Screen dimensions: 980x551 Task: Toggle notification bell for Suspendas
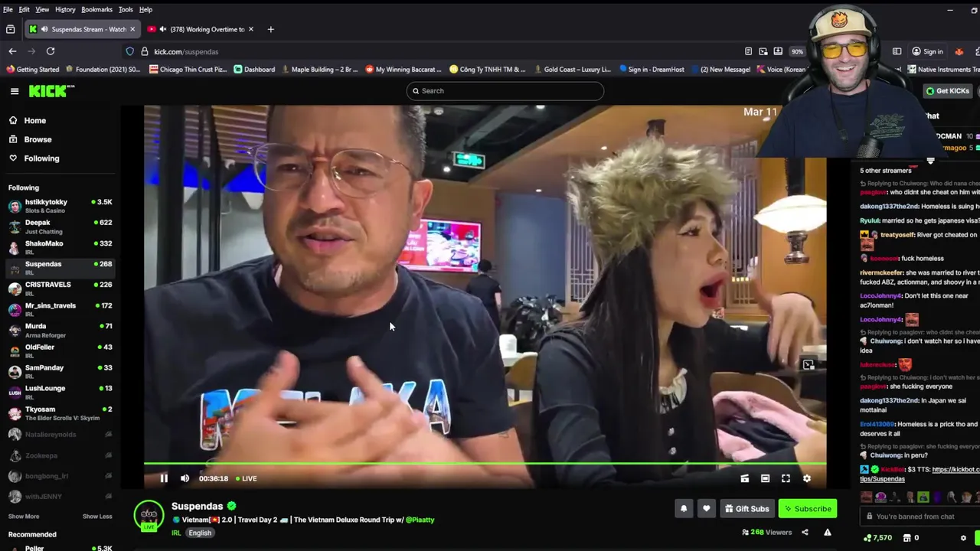coord(684,508)
